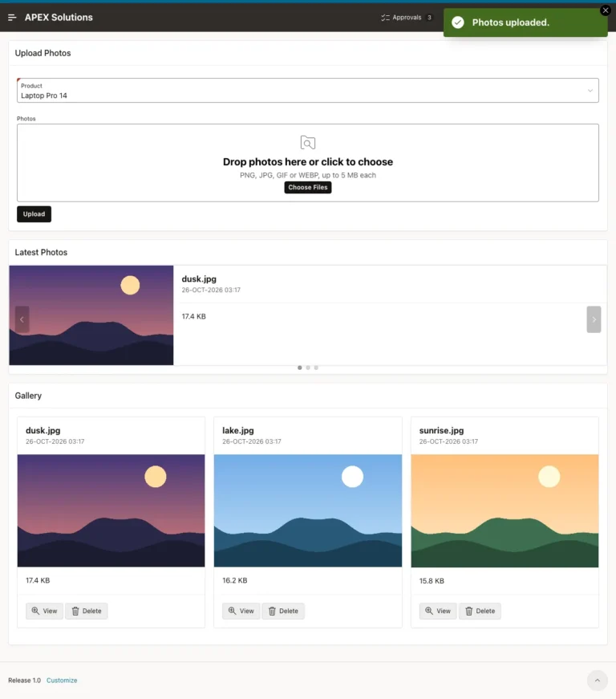Viewport: 616px width, 699px height.
Task: View the sunrise.jpg photo
Action: coord(438,611)
